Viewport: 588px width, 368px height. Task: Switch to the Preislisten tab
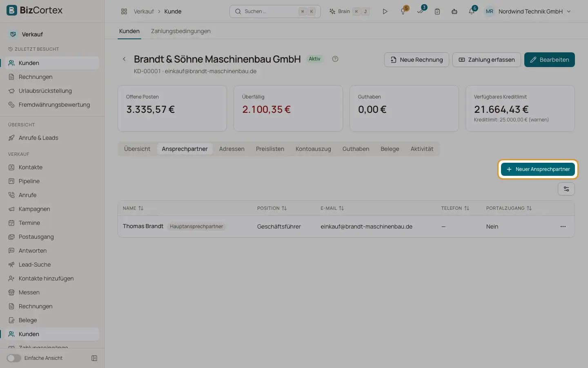tap(270, 149)
